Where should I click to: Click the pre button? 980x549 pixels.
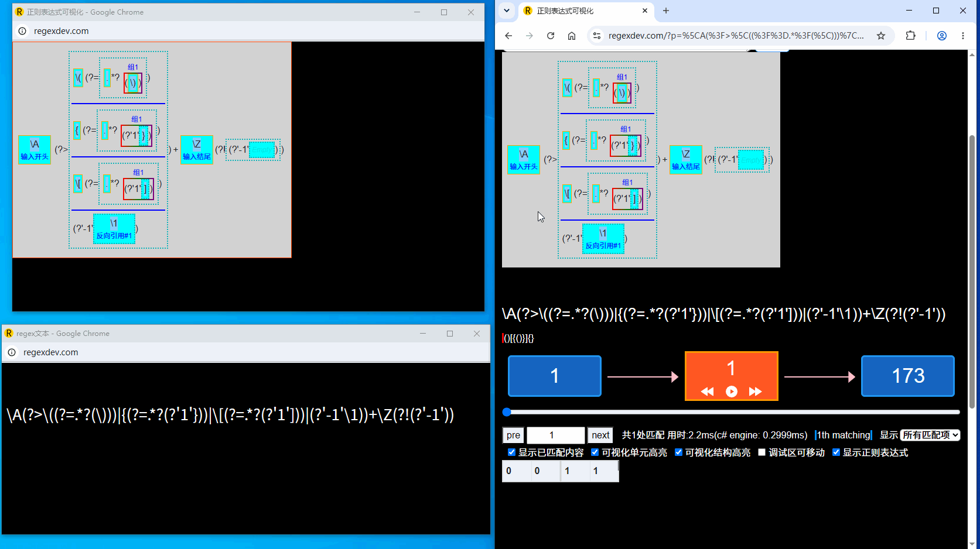pos(513,435)
